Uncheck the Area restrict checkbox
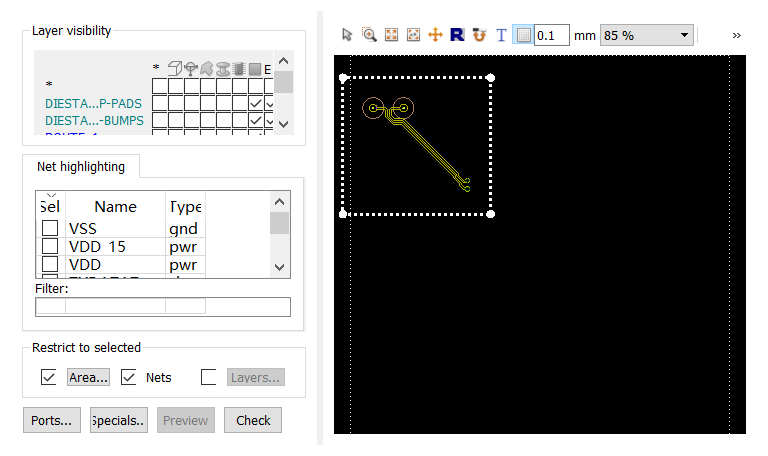Image resolution: width=768 pixels, height=456 pixels. [x=48, y=377]
